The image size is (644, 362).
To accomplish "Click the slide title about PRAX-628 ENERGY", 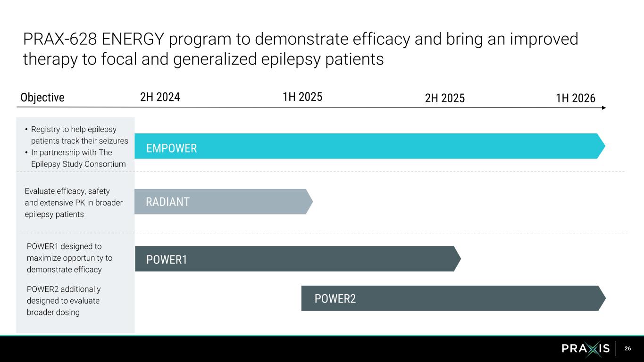I will 300,49.
